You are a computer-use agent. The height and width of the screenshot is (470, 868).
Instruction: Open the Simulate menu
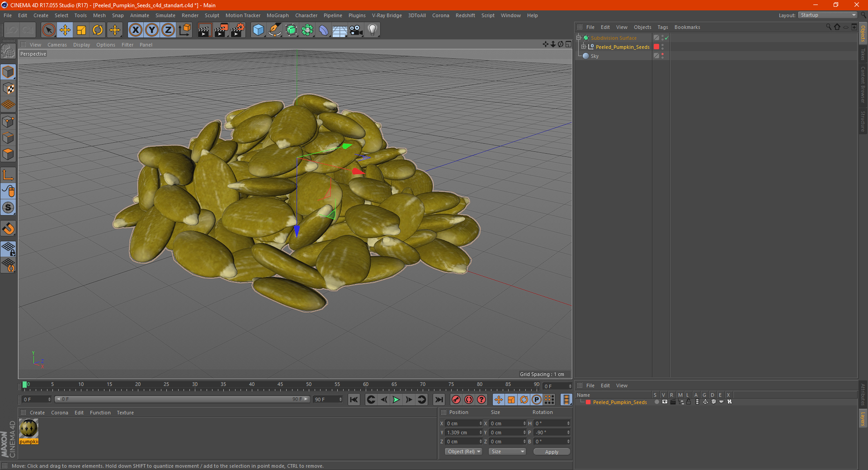pyautogui.click(x=165, y=15)
